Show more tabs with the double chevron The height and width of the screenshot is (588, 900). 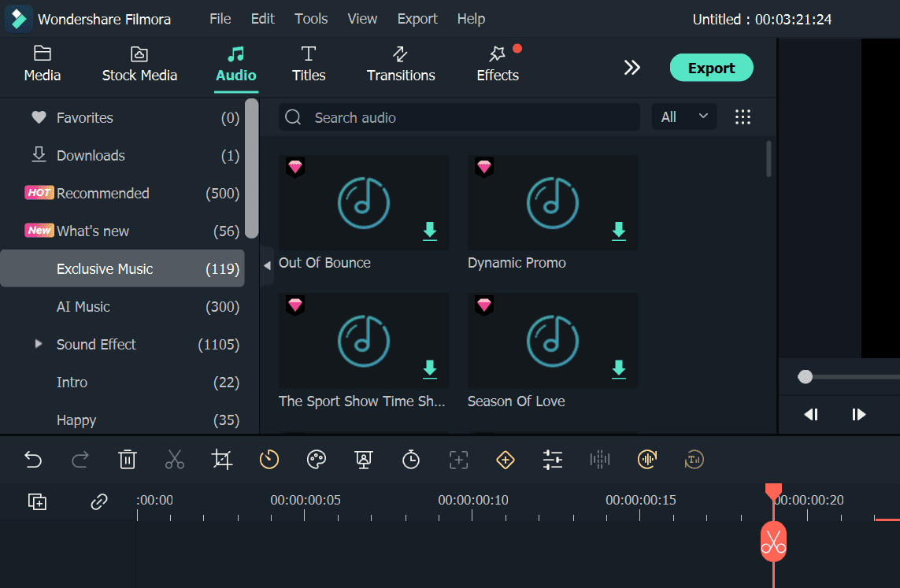coord(632,68)
